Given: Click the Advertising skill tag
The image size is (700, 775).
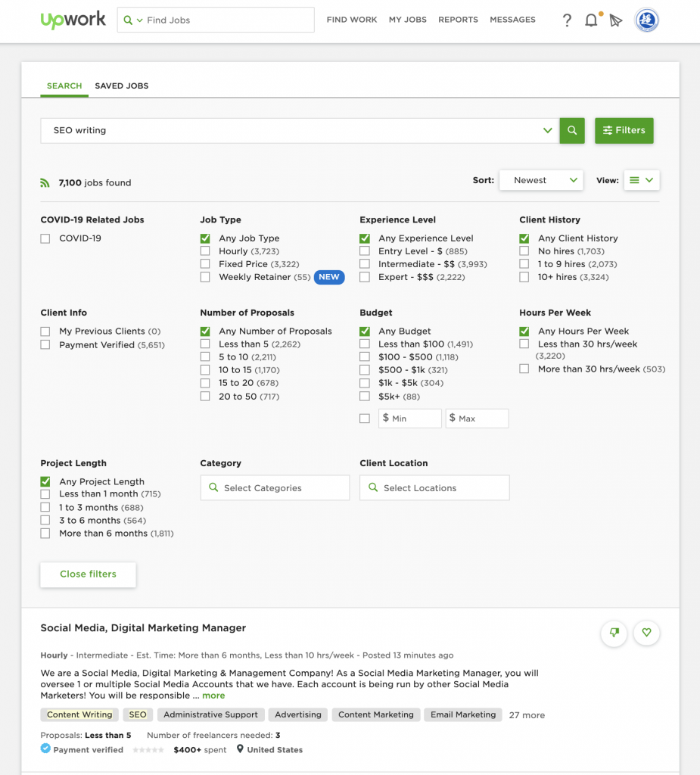Looking at the screenshot, I should point(298,714).
